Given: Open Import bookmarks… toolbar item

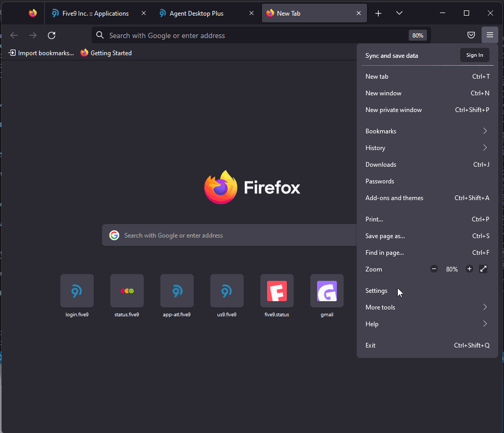Looking at the screenshot, I should (41, 53).
